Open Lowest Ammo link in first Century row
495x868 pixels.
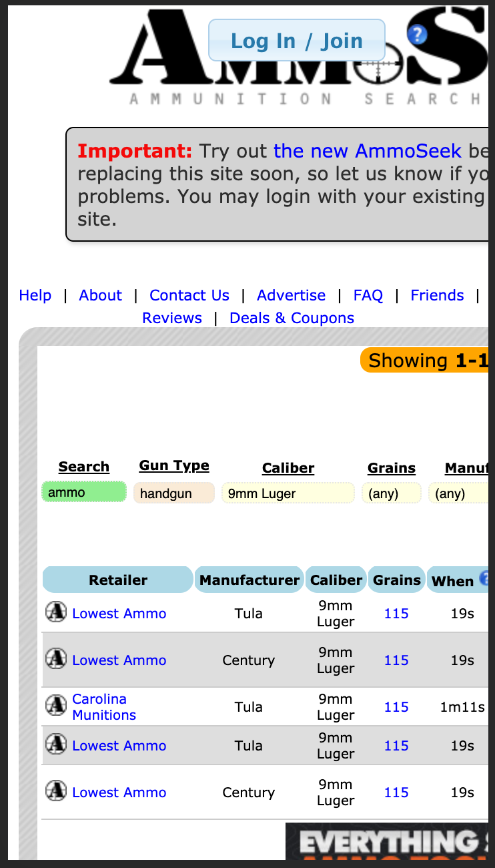coord(119,660)
